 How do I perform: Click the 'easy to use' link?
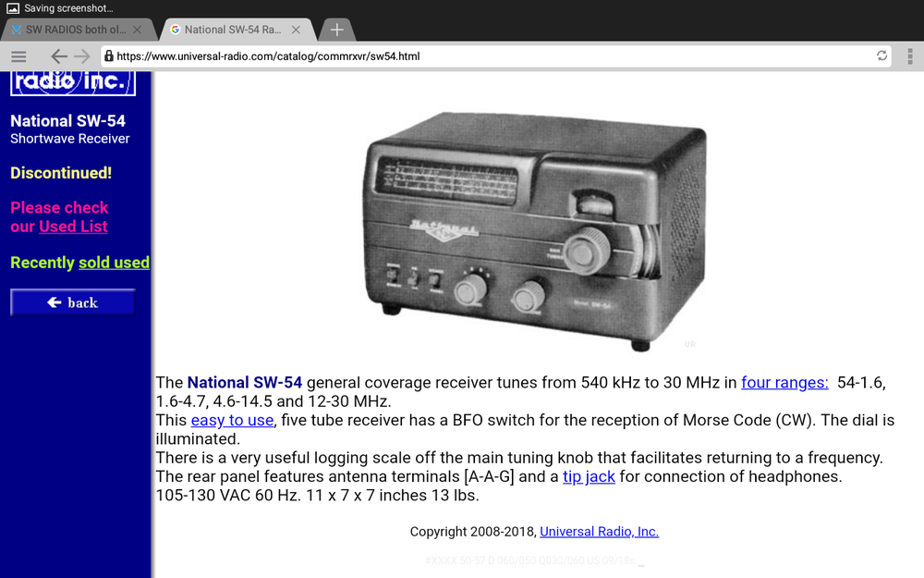click(x=232, y=420)
